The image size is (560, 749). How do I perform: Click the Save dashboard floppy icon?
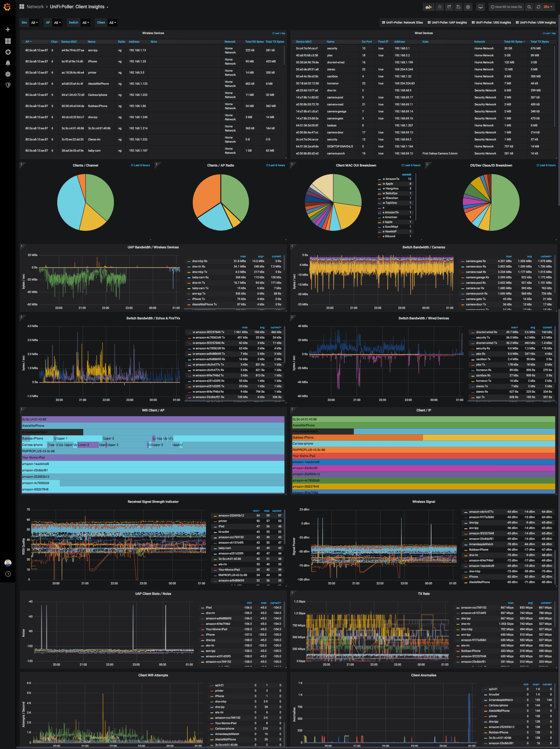click(x=458, y=7)
